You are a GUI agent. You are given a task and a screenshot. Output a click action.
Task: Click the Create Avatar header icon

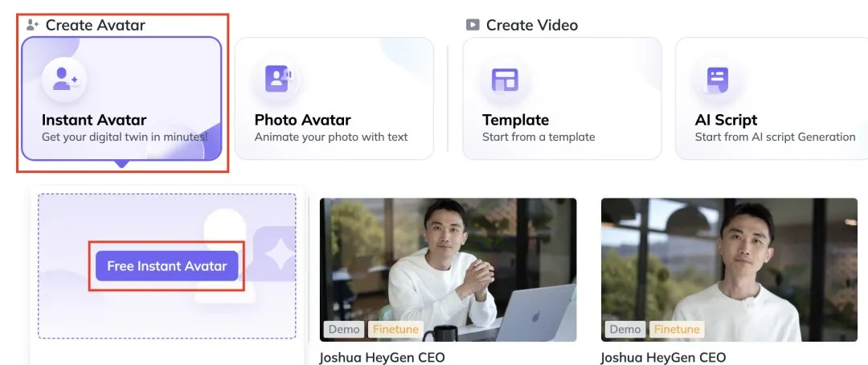33,25
